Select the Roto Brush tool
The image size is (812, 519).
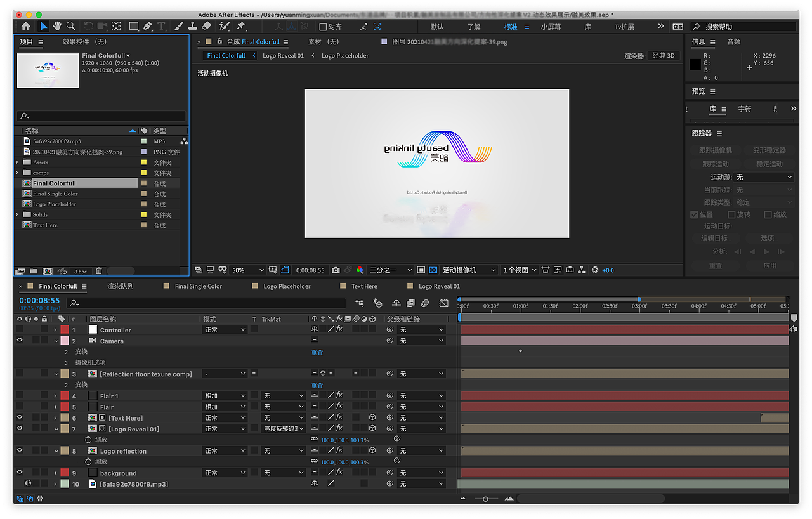224,26
